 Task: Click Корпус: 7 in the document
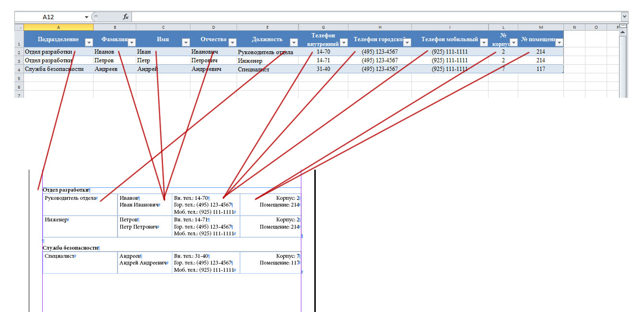[x=288, y=256]
